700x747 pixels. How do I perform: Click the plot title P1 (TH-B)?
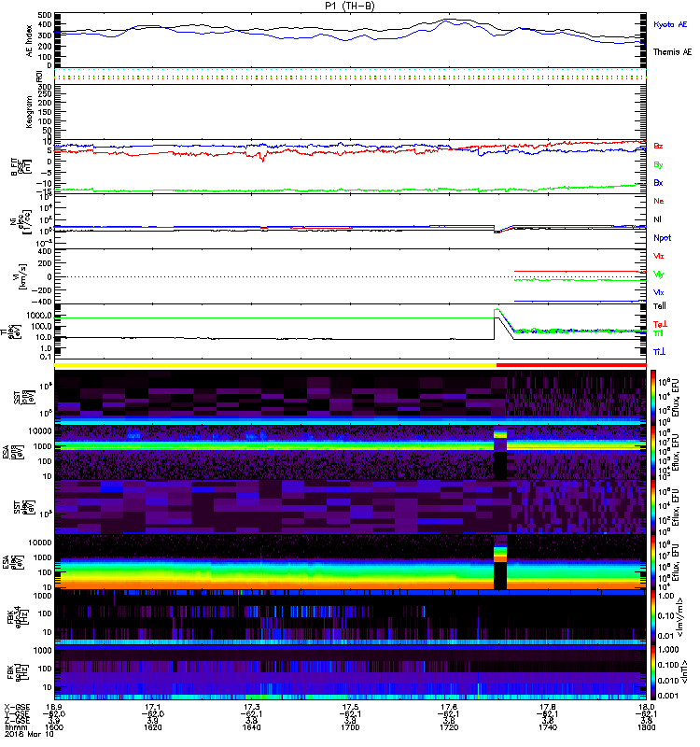click(x=350, y=6)
